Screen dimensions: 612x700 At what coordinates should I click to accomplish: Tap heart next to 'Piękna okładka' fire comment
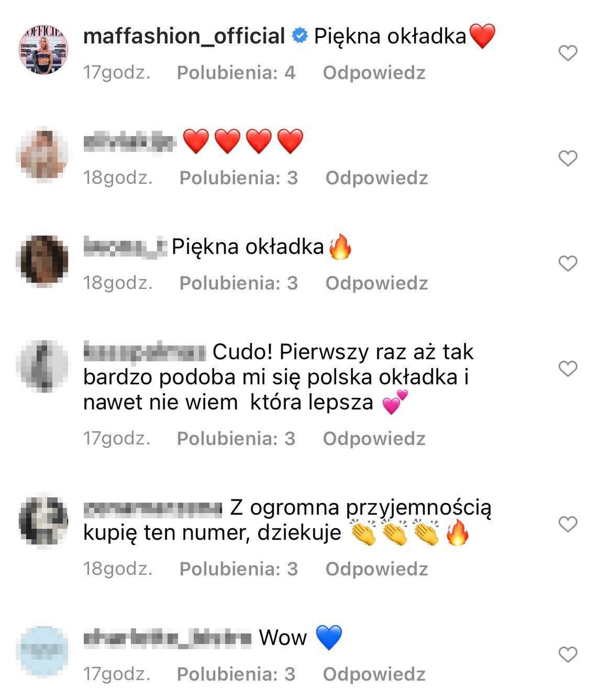568,263
